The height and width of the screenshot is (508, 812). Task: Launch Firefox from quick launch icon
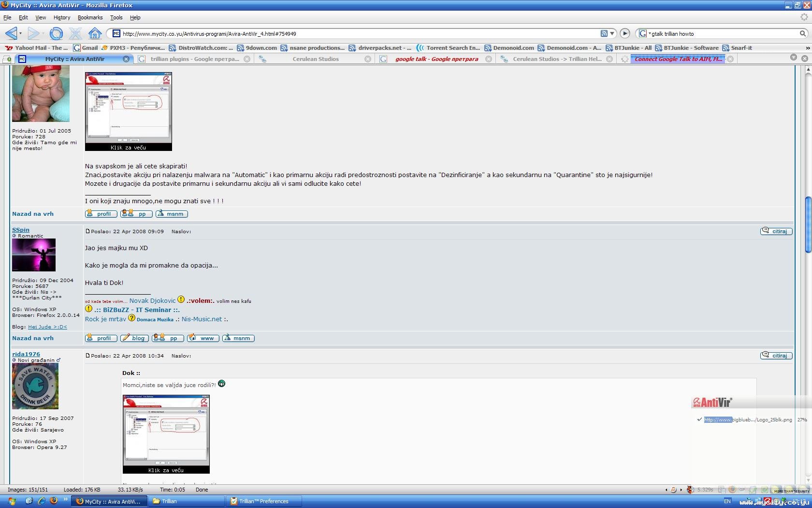click(54, 501)
